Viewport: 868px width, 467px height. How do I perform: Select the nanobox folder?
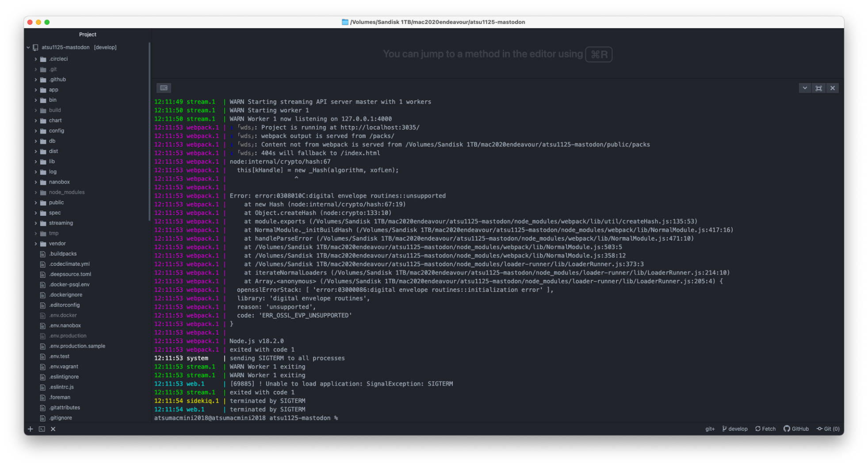click(x=59, y=182)
